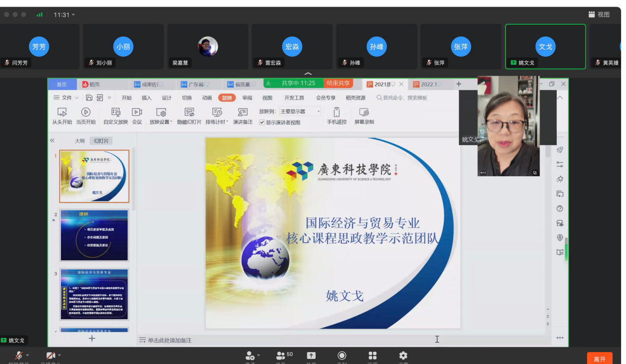The image size is (626, 364).
Task: Expand the 视图 layout menu at top right
Action: 599,14
